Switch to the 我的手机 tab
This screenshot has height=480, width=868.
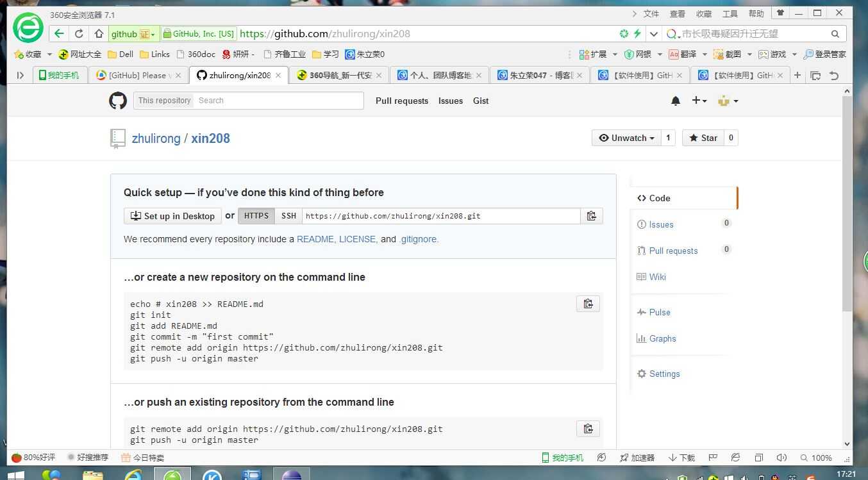click(59, 75)
